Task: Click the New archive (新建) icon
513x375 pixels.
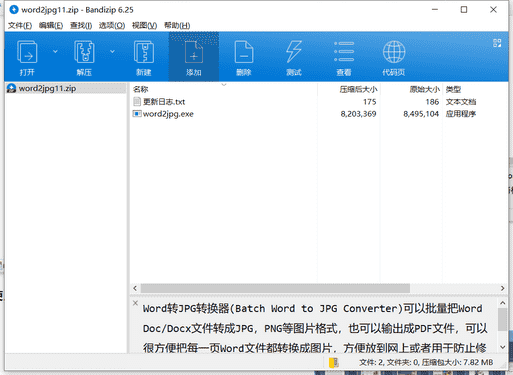Action: tap(144, 52)
